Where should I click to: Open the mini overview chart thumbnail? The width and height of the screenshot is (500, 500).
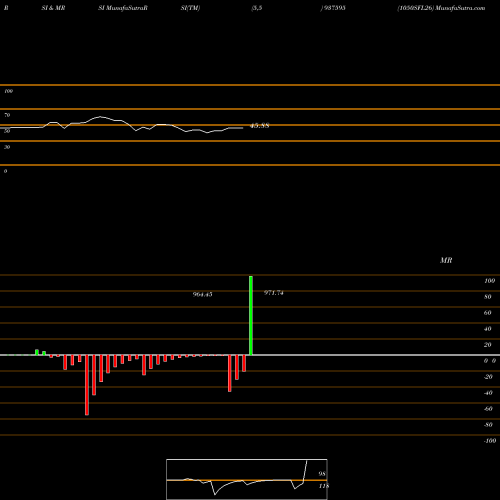pos(247,479)
